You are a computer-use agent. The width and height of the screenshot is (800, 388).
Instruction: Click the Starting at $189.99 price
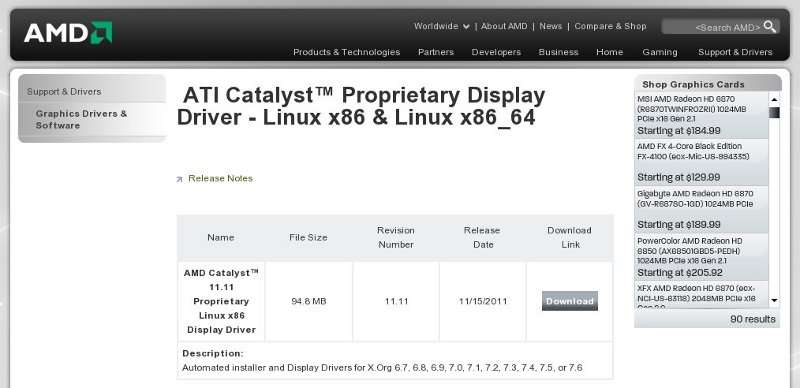679,225
